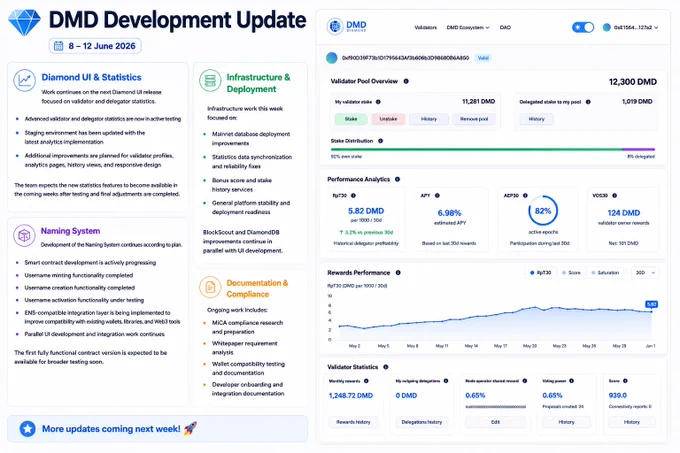Screen dimensions: 680x453
Task: Click the 5.82 data point label on the chart
Action: [x=651, y=304]
